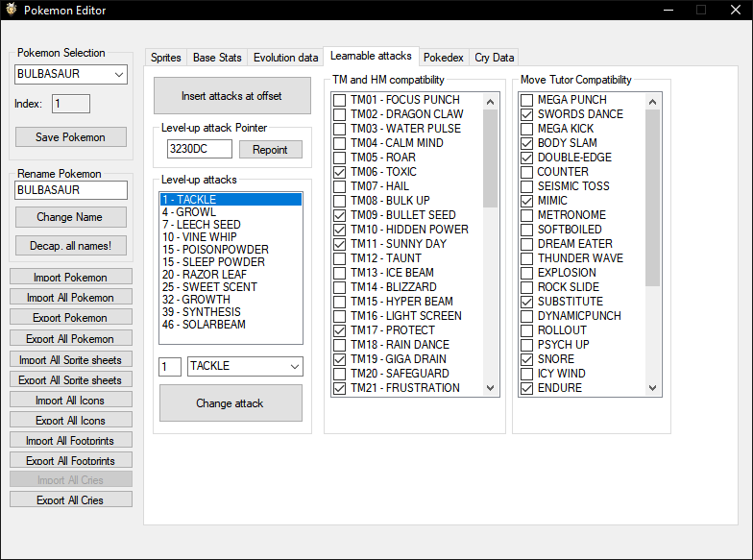The height and width of the screenshot is (560, 753).
Task: Enable the MEGA PUNCH tutor move
Action: [x=526, y=100]
